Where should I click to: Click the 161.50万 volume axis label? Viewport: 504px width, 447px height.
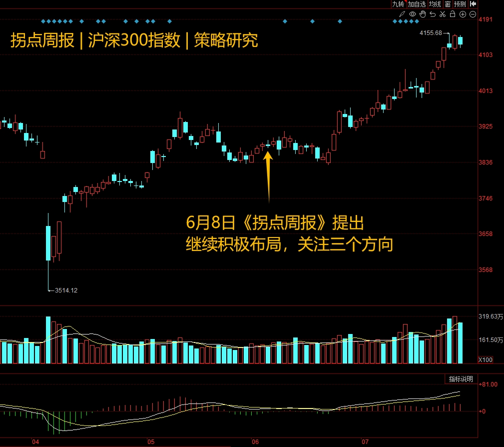coord(491,340)
